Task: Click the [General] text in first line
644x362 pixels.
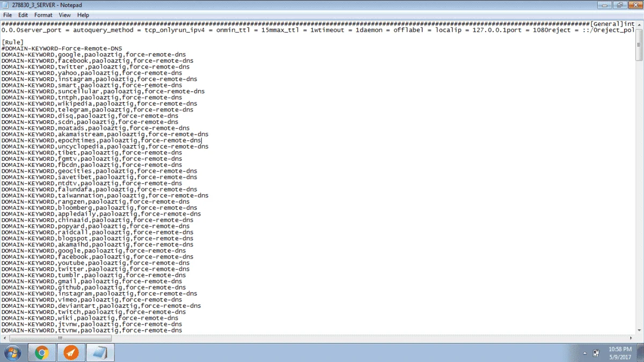Action: pyautogui.click(x=606, y=24)
